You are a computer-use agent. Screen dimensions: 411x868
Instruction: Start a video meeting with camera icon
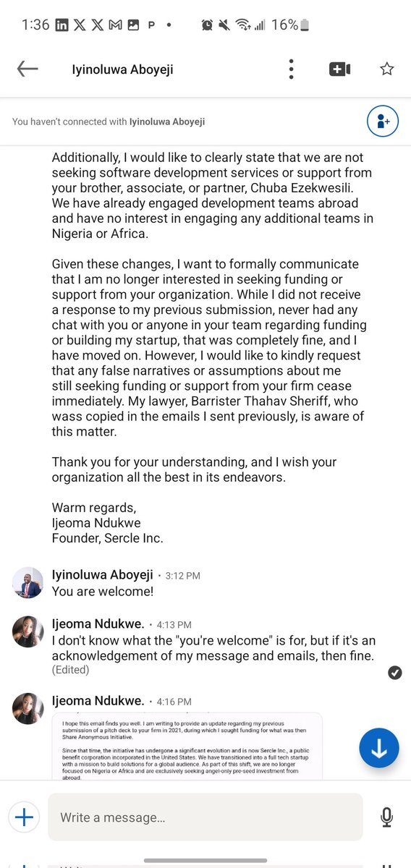pyautogui.click(x=339, y=69)
